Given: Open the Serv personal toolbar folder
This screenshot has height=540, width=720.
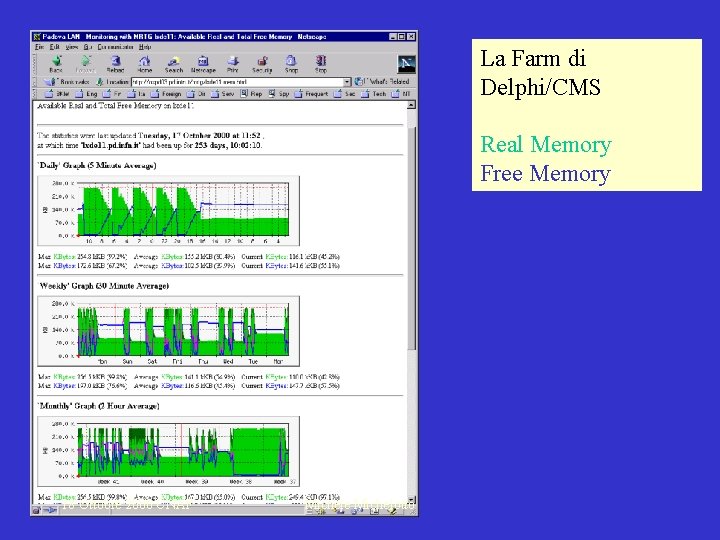Looking at the screenshot, I should [x=223, y=94].
